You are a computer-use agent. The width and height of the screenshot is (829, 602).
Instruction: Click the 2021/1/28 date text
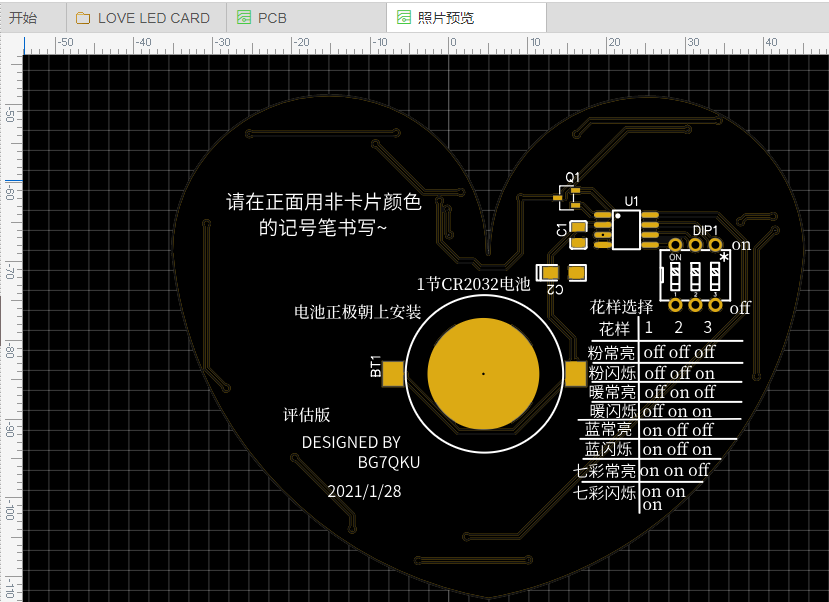click(364, 491)
